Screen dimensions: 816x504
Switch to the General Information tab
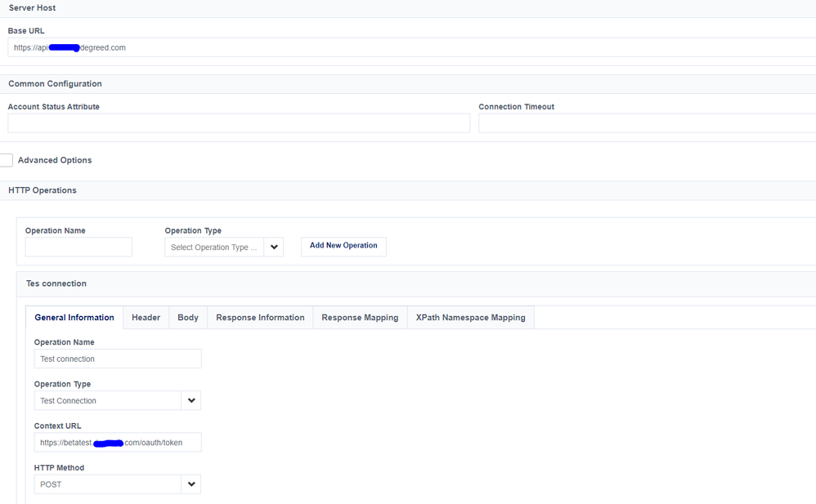pyautogui.click(x=74, y=318)
